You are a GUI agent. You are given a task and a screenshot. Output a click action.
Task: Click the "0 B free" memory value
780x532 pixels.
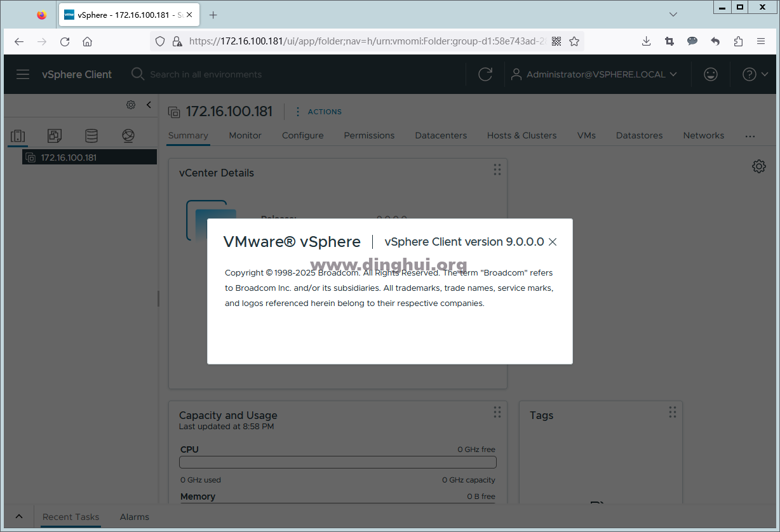(x=481, y=496)
